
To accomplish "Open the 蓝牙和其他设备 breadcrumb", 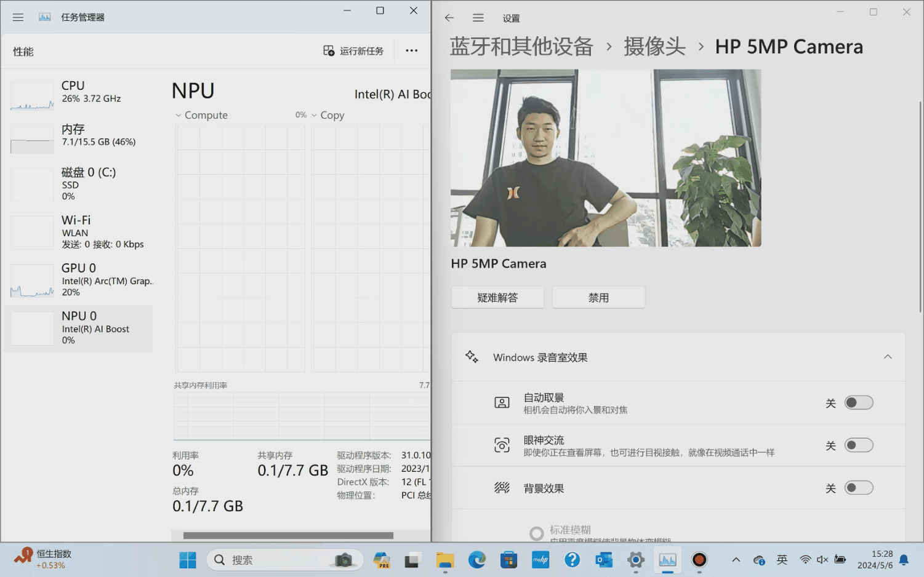I will [x=521, y=47].
